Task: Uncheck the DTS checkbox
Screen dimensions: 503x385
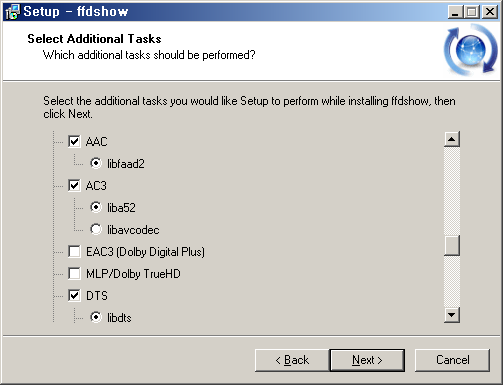Action: (x=74, y=295)
